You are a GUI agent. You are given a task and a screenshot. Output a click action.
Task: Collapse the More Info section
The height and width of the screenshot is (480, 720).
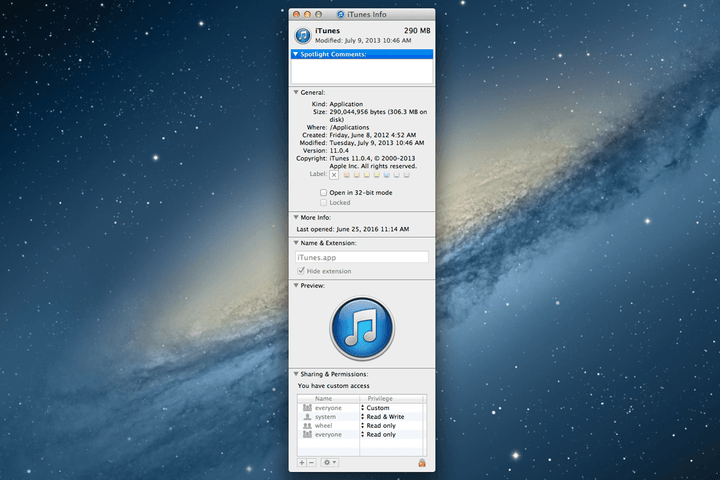click(x=296, y=217)
